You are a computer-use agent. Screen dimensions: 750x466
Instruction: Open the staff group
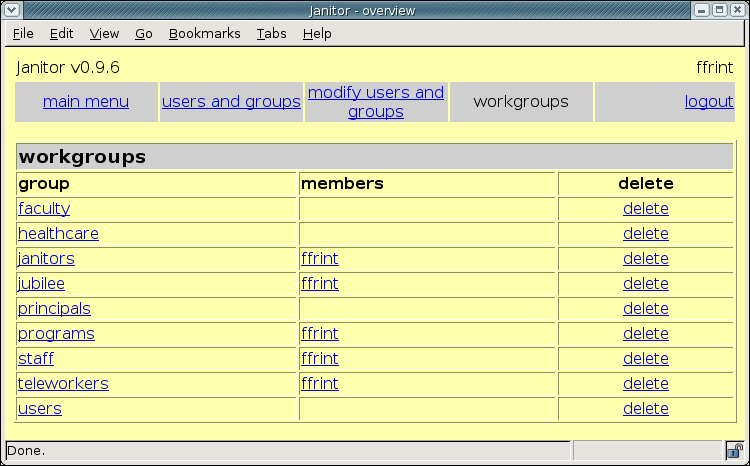(36, 358)
